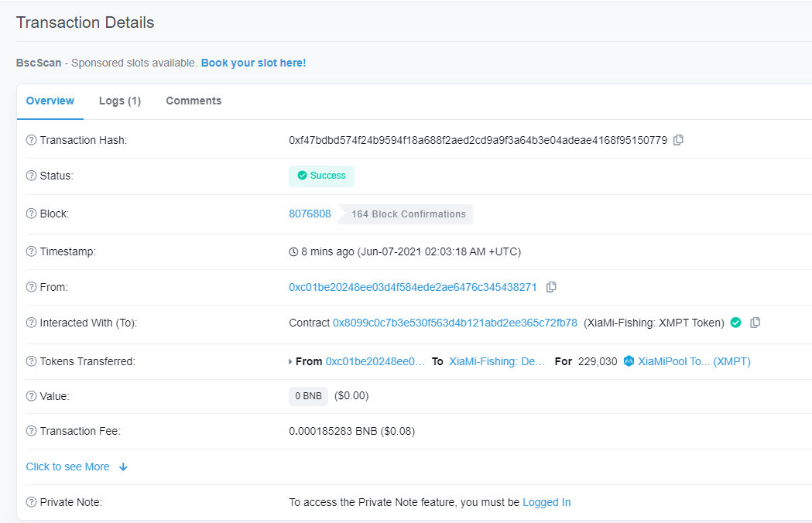Click the transaction hash text 0xf47bdbd574f2...
812x523 pixels.
click(x=478, y=140)
